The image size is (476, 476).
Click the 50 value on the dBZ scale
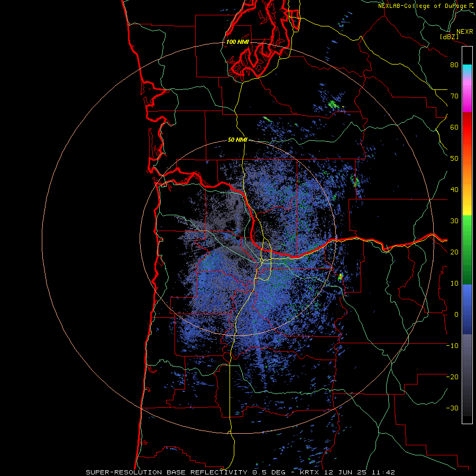(454, 159)
